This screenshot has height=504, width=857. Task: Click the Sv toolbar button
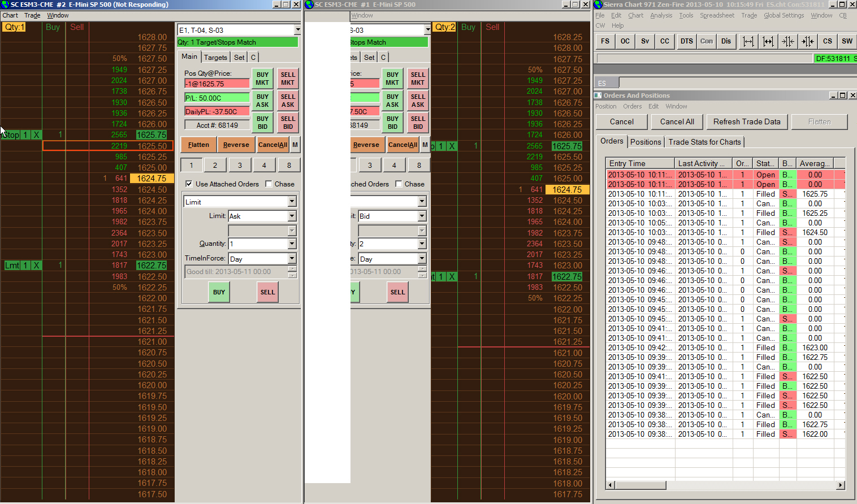pyautogui.click(x=645, y=41)
